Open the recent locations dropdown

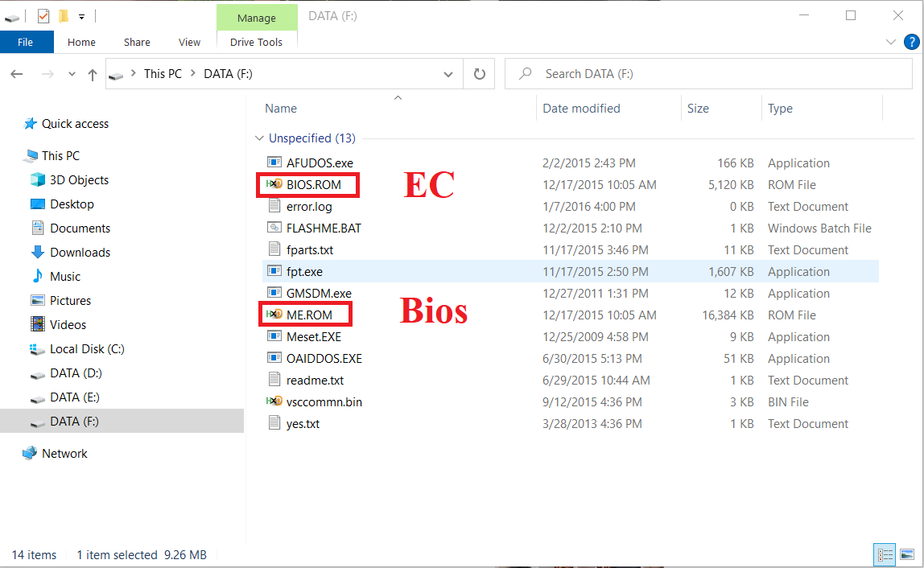click(72, 74)
